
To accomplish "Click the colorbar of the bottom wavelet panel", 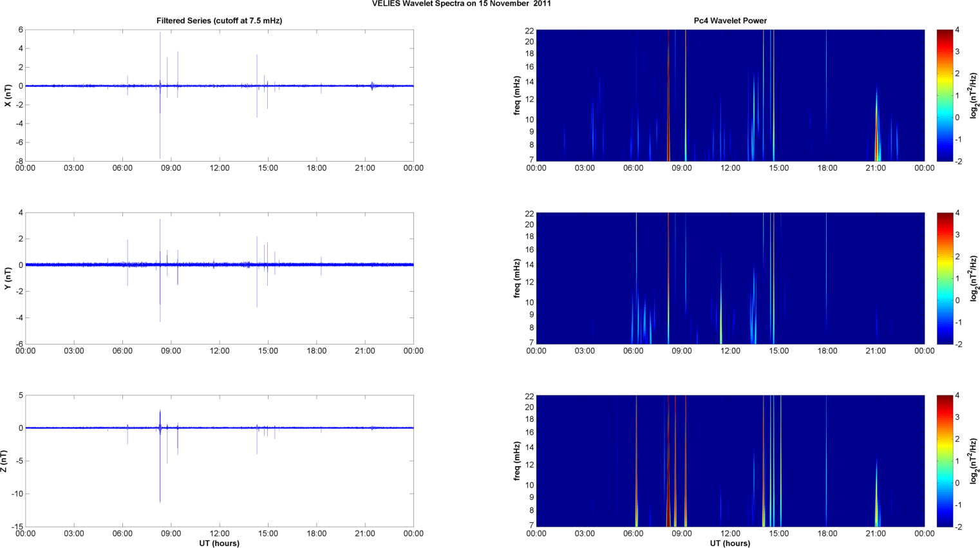I will [x=944, y=461].
